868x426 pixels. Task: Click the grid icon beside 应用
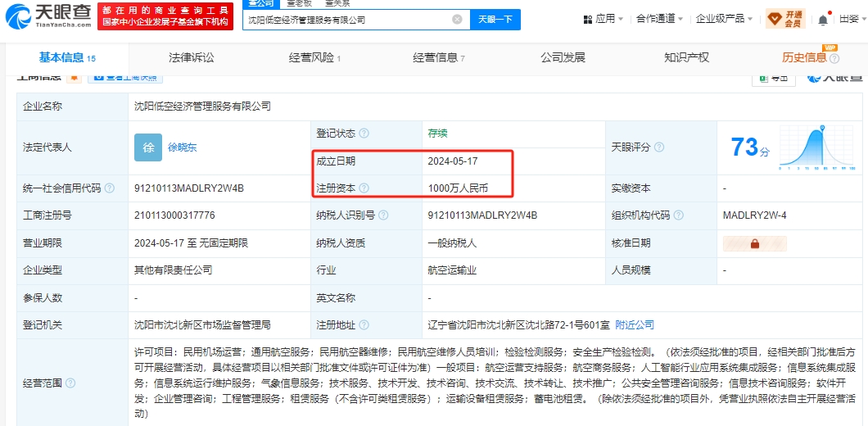588,20
